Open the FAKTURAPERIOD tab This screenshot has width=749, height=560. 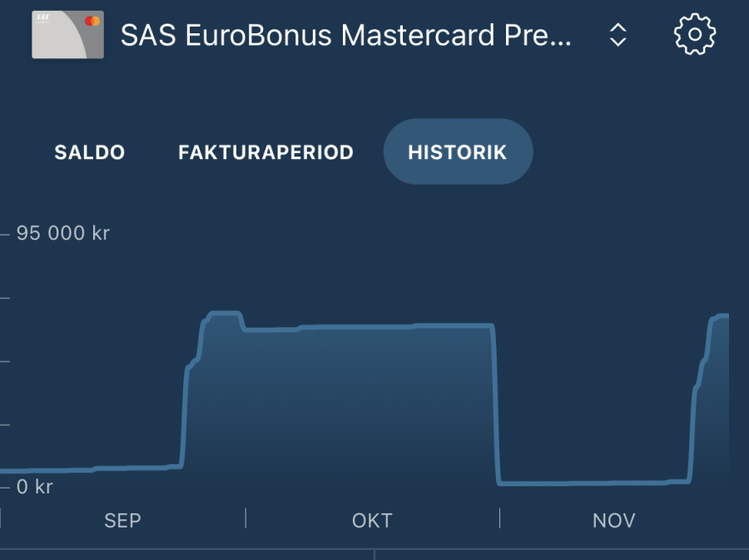click(265, 152)
